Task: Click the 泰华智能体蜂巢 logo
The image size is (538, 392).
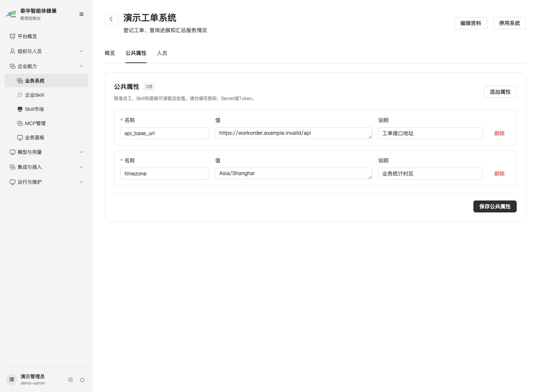Action: click(x=11, y=14)
